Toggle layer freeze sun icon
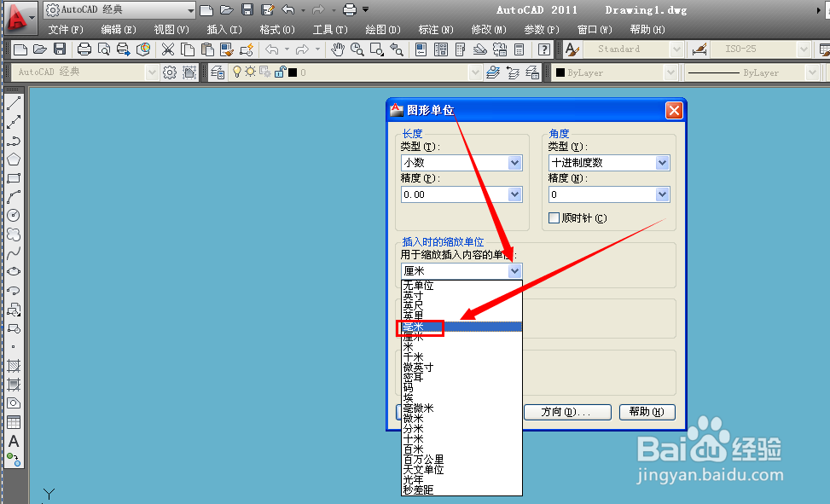 point(250,72)
